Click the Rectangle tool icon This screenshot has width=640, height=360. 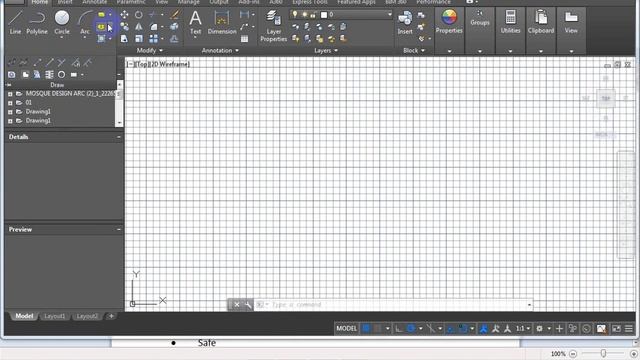(x=101, y=15)
